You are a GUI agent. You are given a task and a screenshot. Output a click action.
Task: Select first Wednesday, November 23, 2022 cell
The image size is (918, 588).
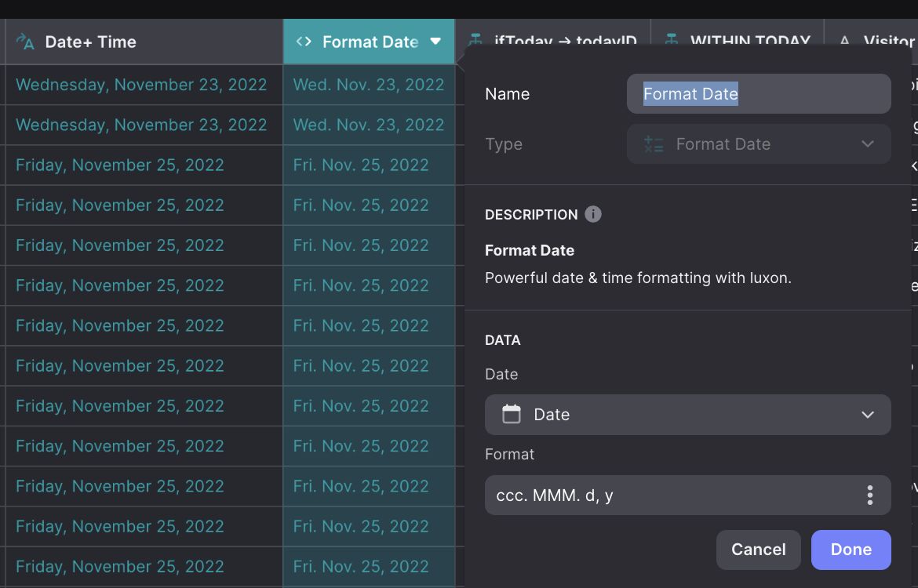141,85
